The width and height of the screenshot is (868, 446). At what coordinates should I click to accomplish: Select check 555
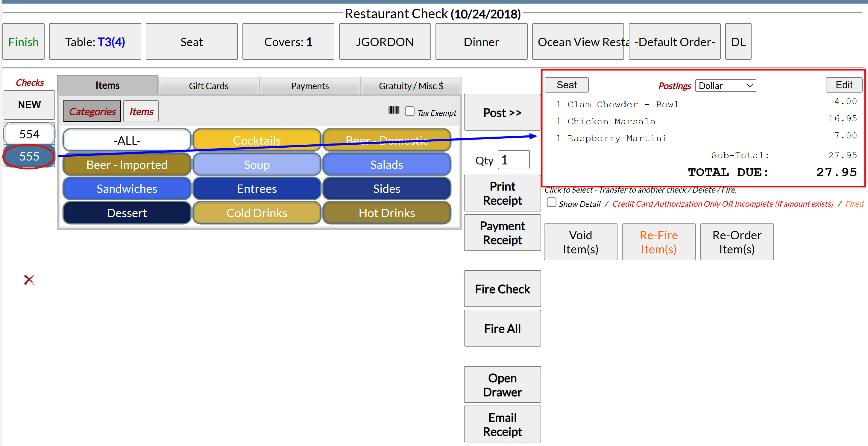[x=29, y=156]
